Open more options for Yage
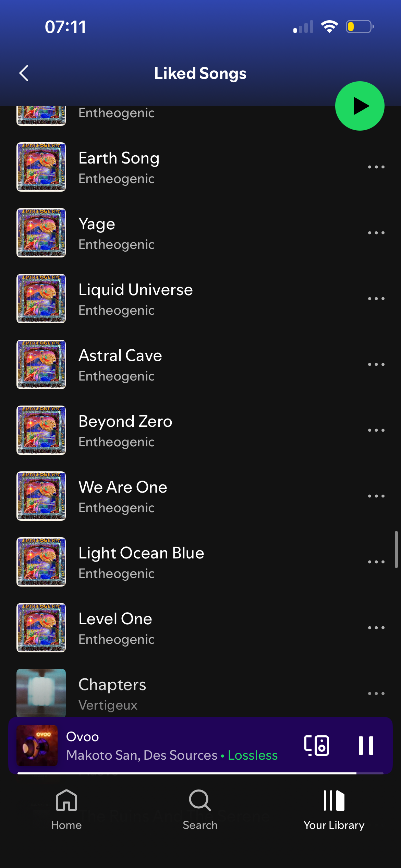The width and height of the screenshot is (401, 868). pos(376,233)
